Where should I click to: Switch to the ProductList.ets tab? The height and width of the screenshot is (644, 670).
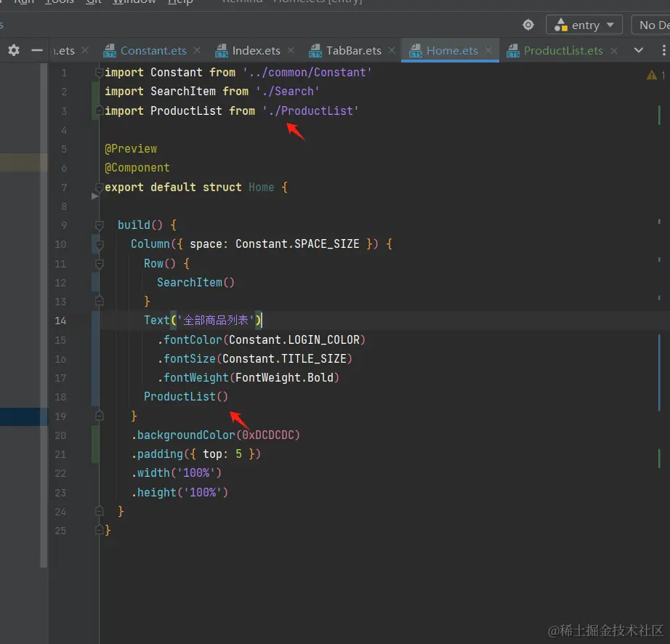coord(563,50)
